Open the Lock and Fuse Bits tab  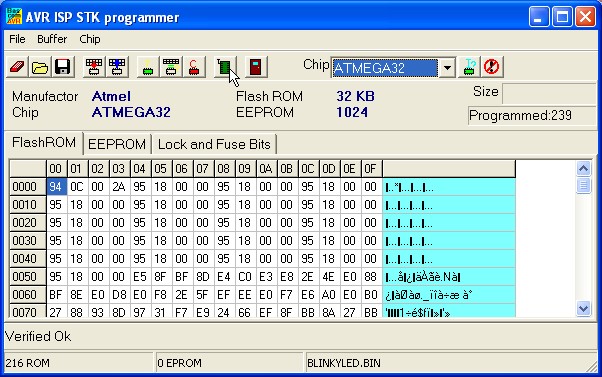coord(214,144)
